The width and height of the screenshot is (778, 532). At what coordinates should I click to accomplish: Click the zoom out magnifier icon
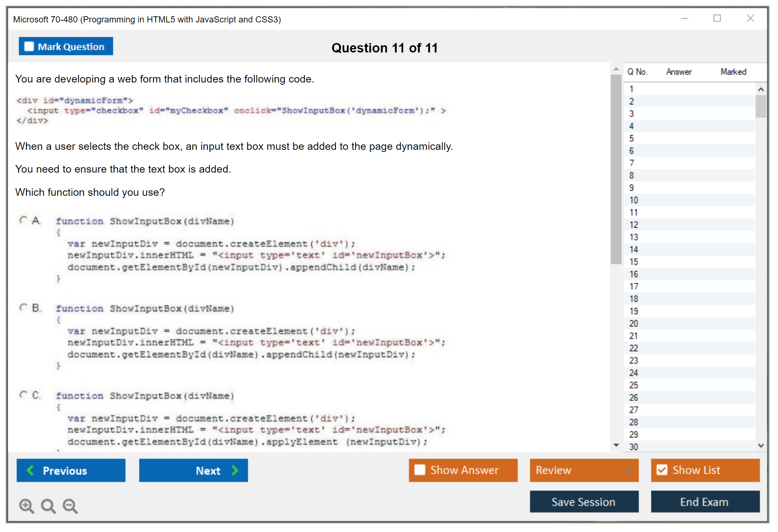(70, 506)
